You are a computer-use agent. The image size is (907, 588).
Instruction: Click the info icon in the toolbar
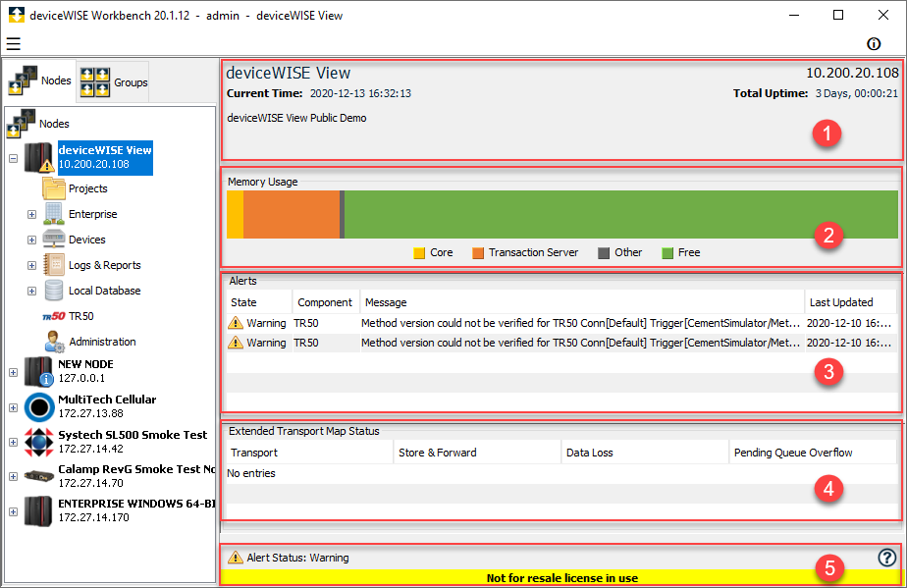click(874, 44)
